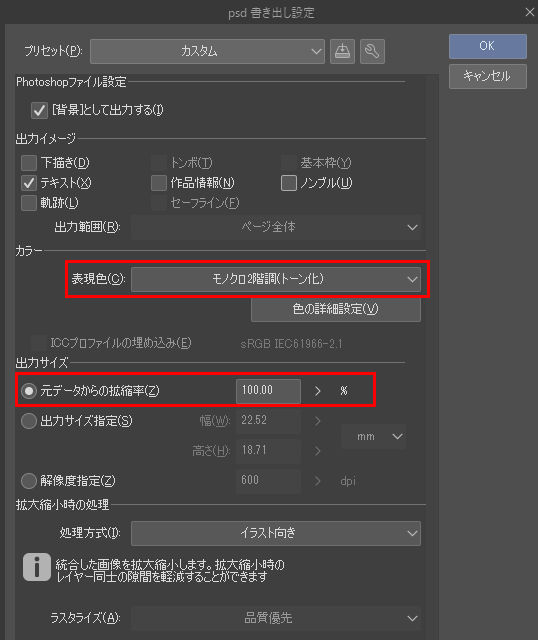Click the arrow beside the scale ratio field
The image size is (538, 640).
318,391
